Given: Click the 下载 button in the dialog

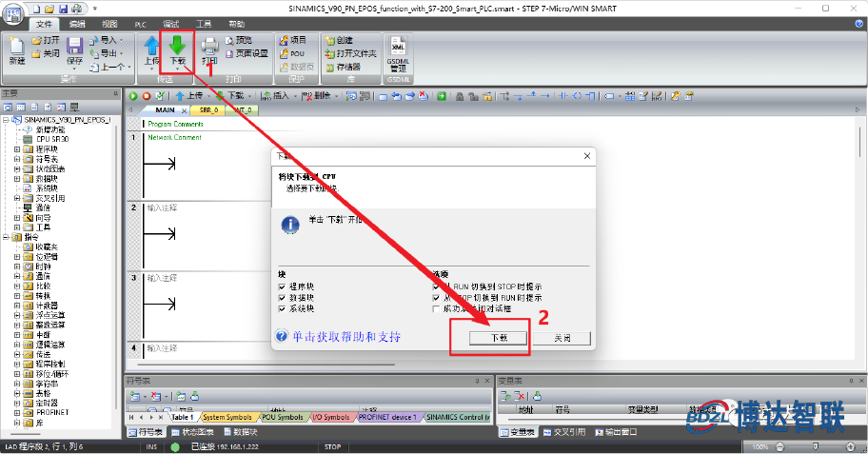Looking at the screenshot, I should [499, 338].
